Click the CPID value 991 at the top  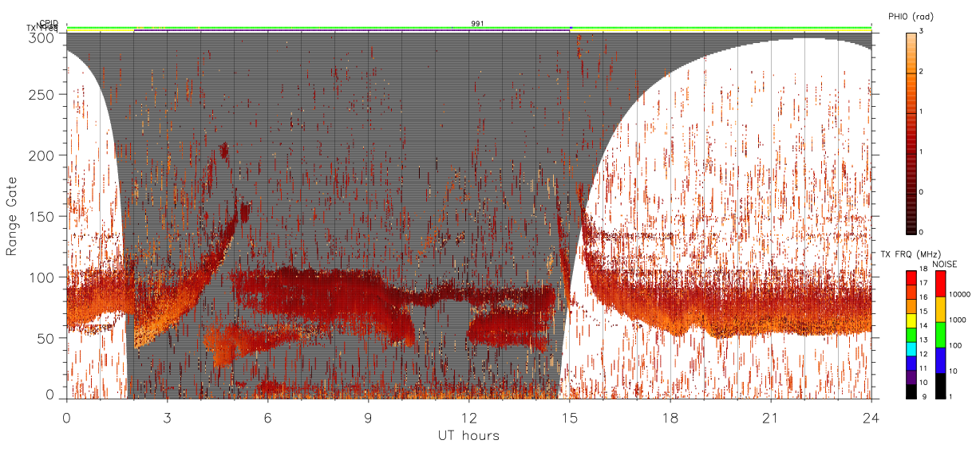[477, 24]
